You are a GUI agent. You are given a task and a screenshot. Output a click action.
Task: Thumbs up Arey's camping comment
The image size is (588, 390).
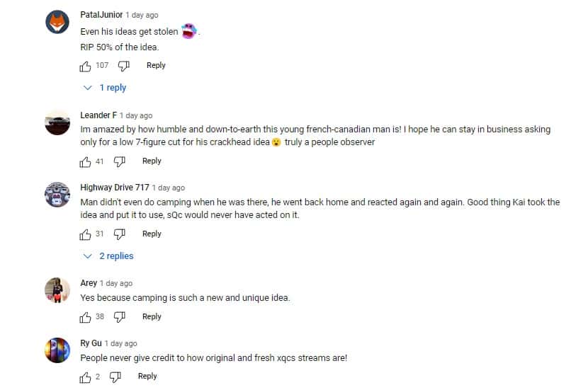click(x=86, y=317)
